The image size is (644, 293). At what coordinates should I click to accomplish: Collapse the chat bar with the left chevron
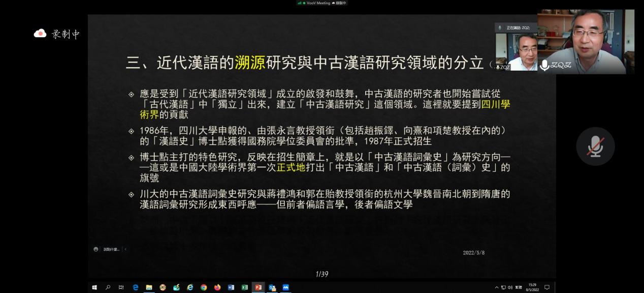tap(125, 249)
